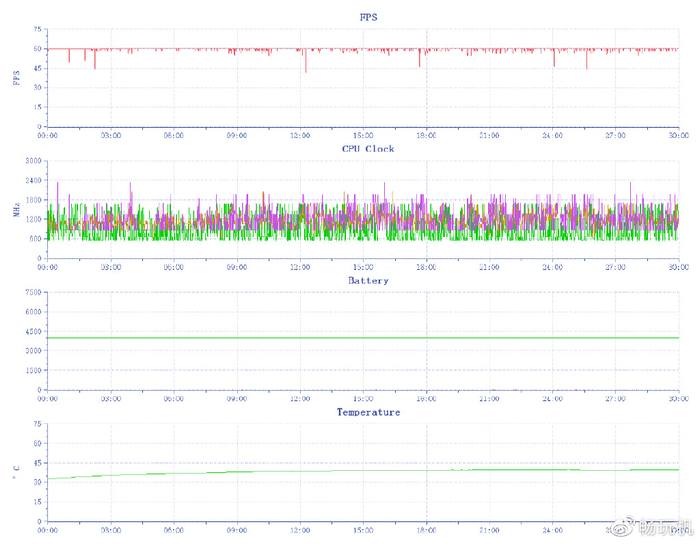The height and width of the screenshot is (544, 700).
Task: Click the CPU Clock chart title
Action: click(x=368, y=149)
